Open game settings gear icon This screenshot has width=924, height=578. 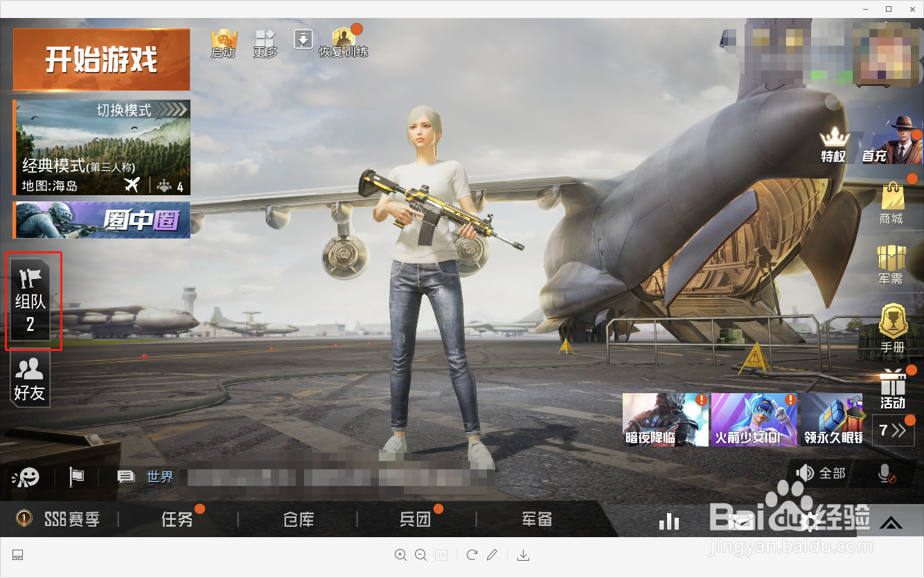(x=808, y=521)
